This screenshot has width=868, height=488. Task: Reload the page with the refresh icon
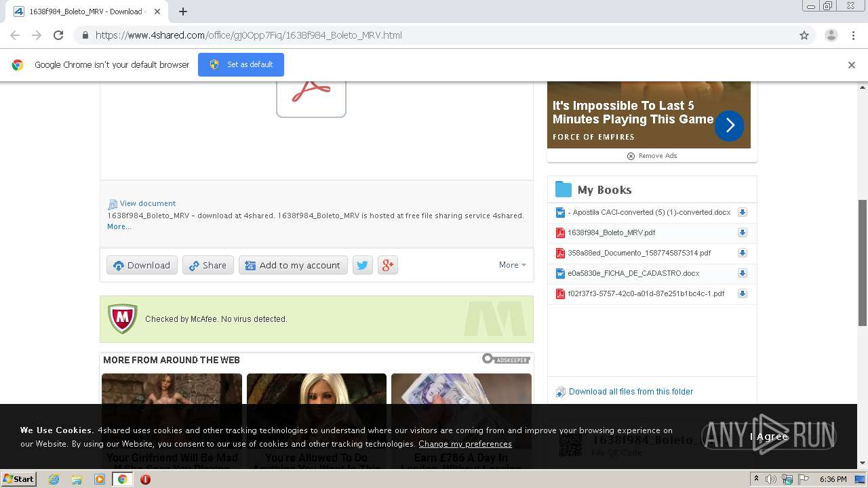[58, 35]
